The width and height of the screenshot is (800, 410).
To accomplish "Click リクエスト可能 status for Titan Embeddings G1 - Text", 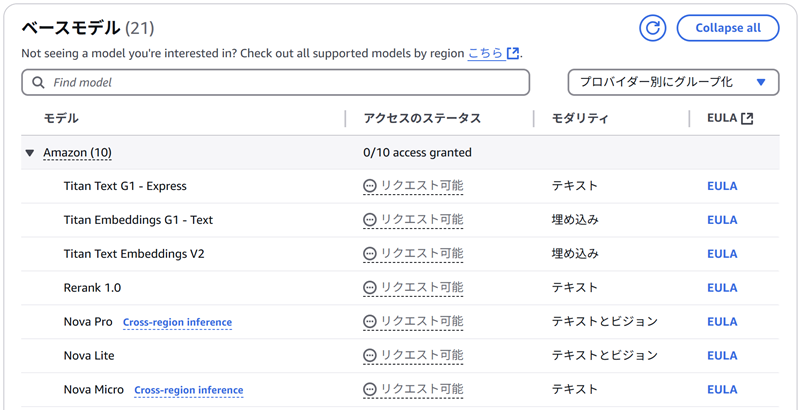I will 421,220.
